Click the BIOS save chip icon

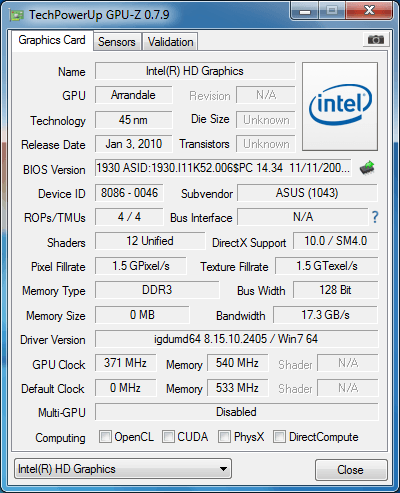(x=367, y=168)
